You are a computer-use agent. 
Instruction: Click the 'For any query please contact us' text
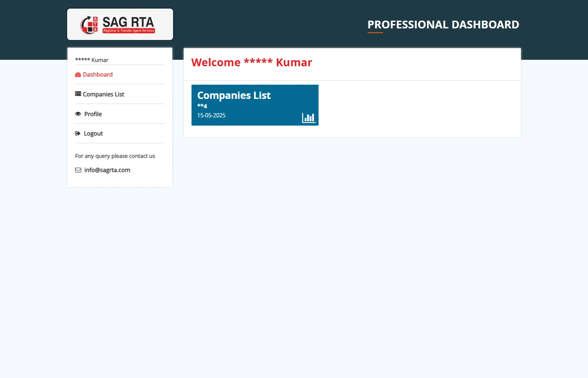coord(115,156)
